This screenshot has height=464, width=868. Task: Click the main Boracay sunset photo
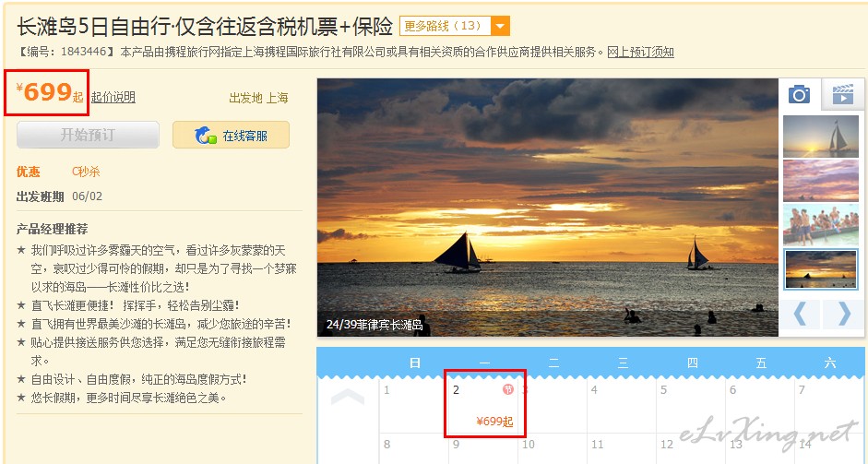548,207
